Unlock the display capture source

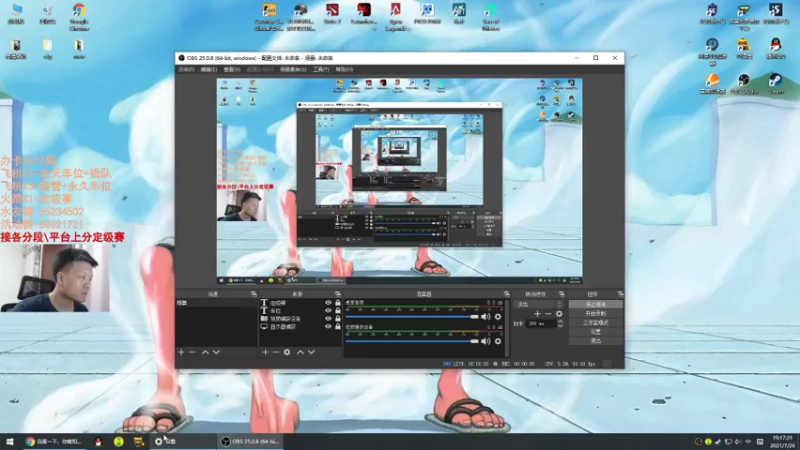point(338,327)
